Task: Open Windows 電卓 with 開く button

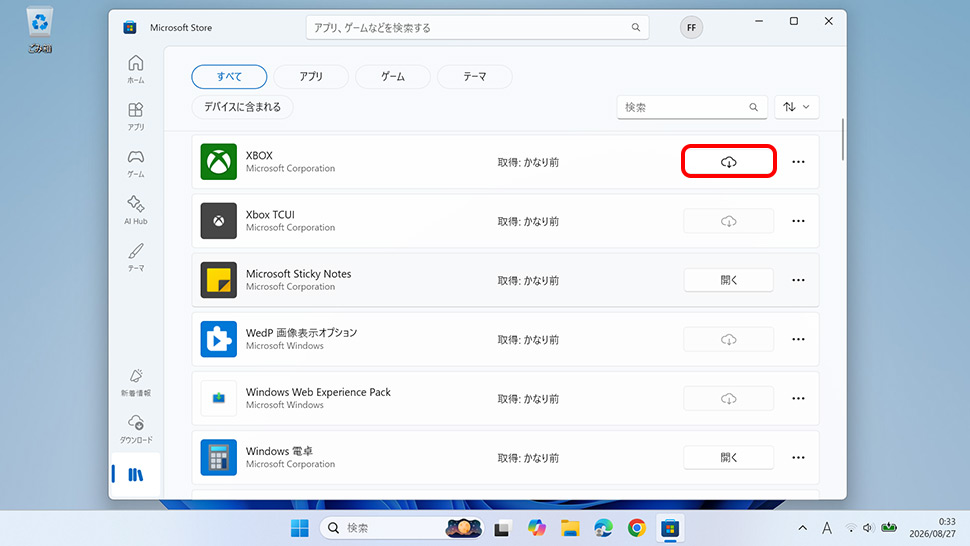Action: click(729, 458)
